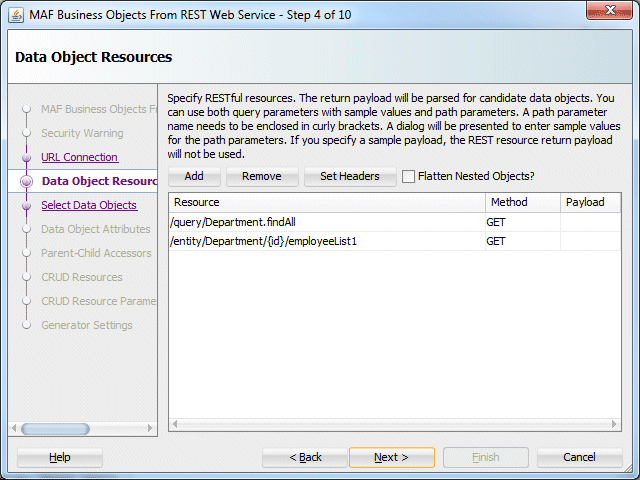
Task: Click the Security Warning step label
Action: tap(82, 133)
